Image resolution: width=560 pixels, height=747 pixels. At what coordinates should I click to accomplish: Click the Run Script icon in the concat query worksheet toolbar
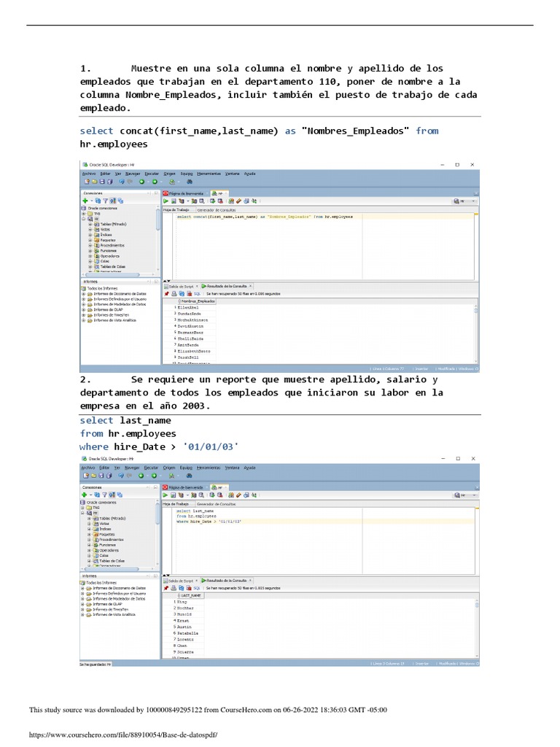coord(174,201)
